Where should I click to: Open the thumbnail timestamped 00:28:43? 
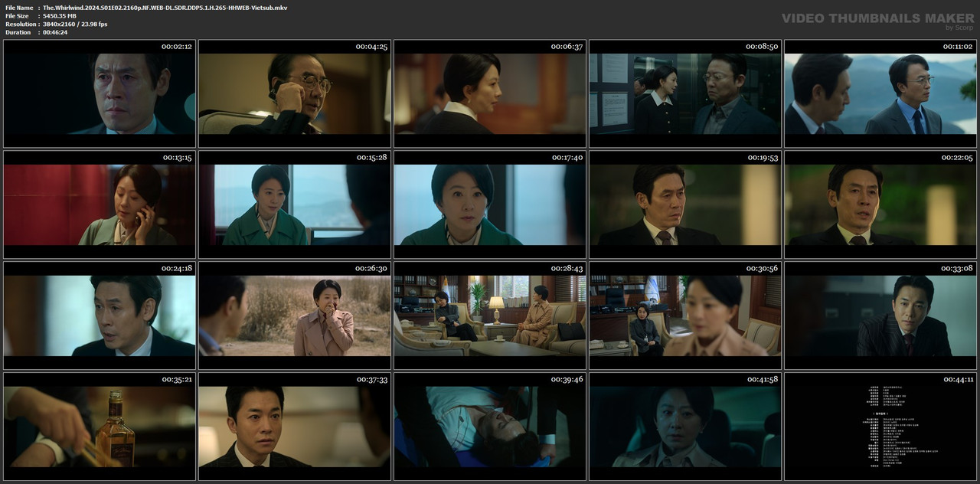(490, 316)
